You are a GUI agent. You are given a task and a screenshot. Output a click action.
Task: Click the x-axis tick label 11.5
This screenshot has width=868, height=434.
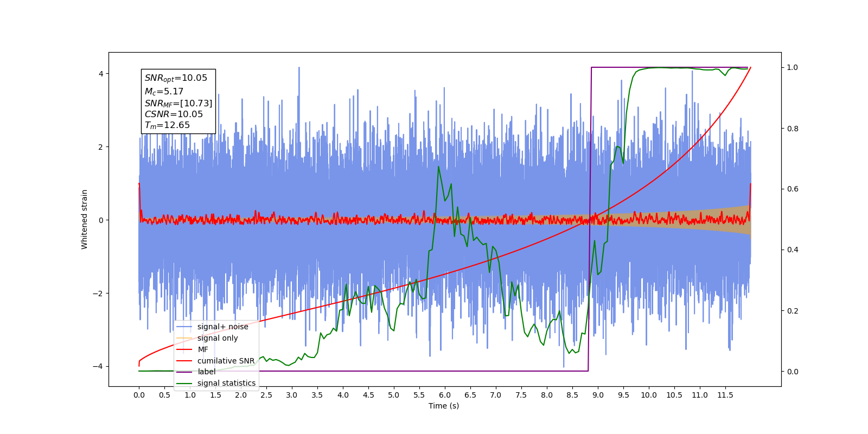[x=725, y=395]
